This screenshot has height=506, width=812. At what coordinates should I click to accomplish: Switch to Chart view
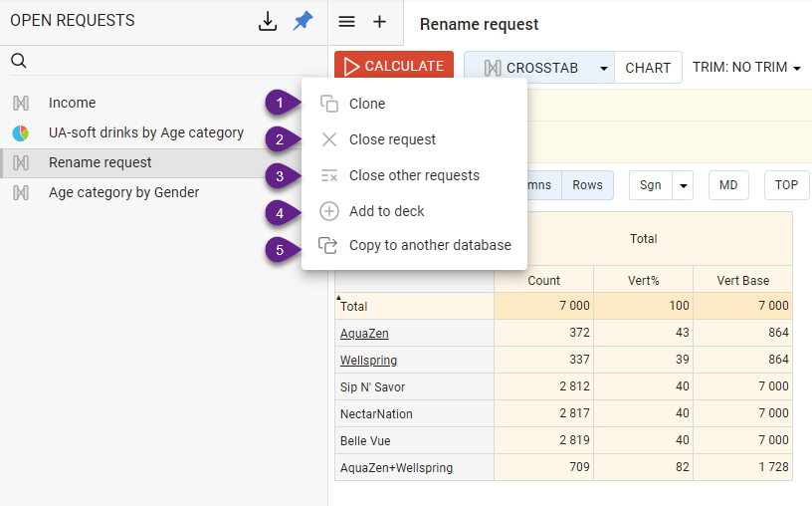[x=648, y=68]
